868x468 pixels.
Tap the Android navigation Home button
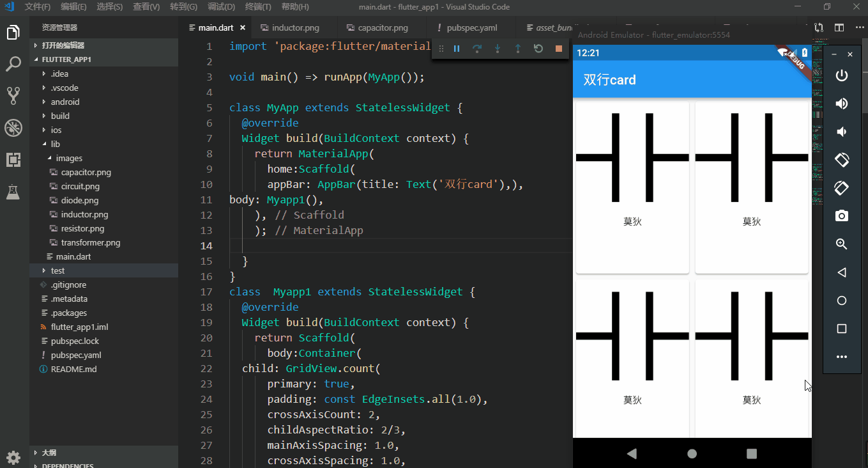[x=692, y=453]
